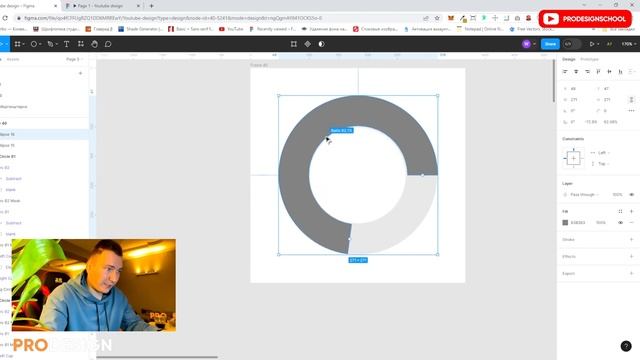This screenshot has height=360, width=640.
Task: Select the highlighted selected layer row
Action: (x=44, y=134)
